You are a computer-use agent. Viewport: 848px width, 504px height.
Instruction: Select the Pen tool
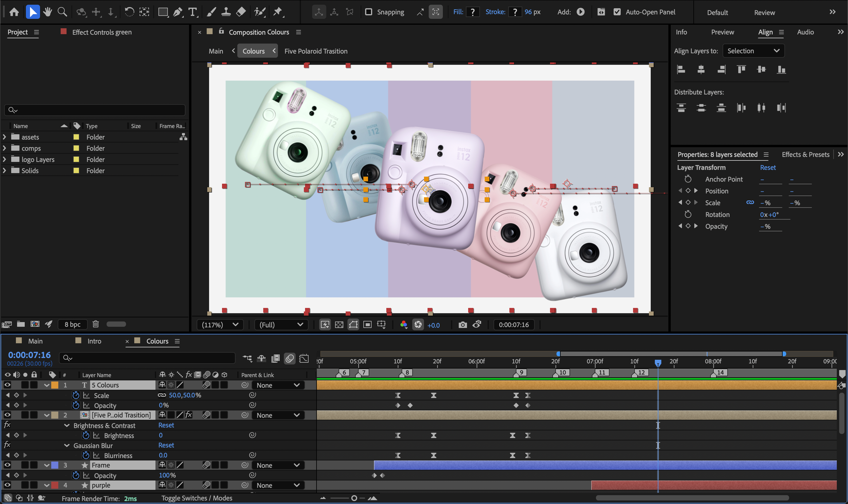[x=177, y=12]
